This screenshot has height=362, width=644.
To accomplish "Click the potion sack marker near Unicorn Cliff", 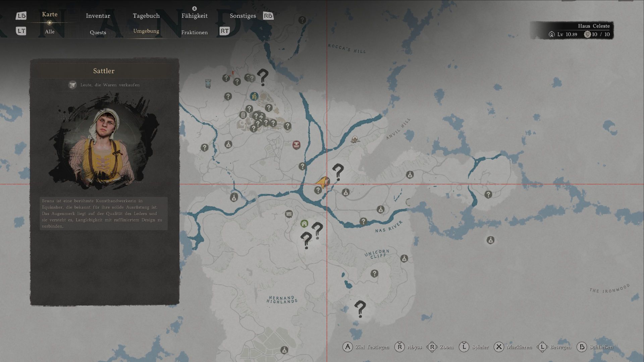I will (x=404, y=259).
